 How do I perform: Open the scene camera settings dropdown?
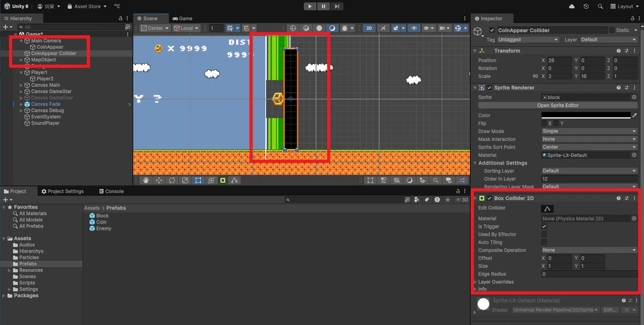pos(445,28)
